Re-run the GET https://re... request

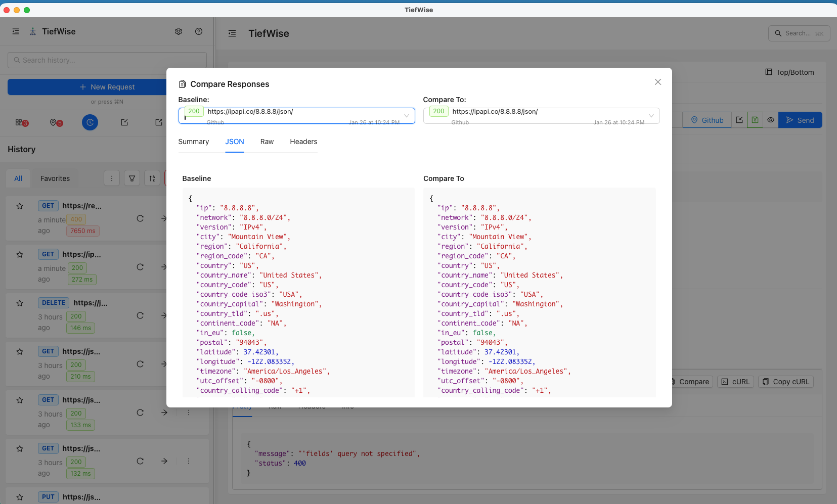point(140,218)
